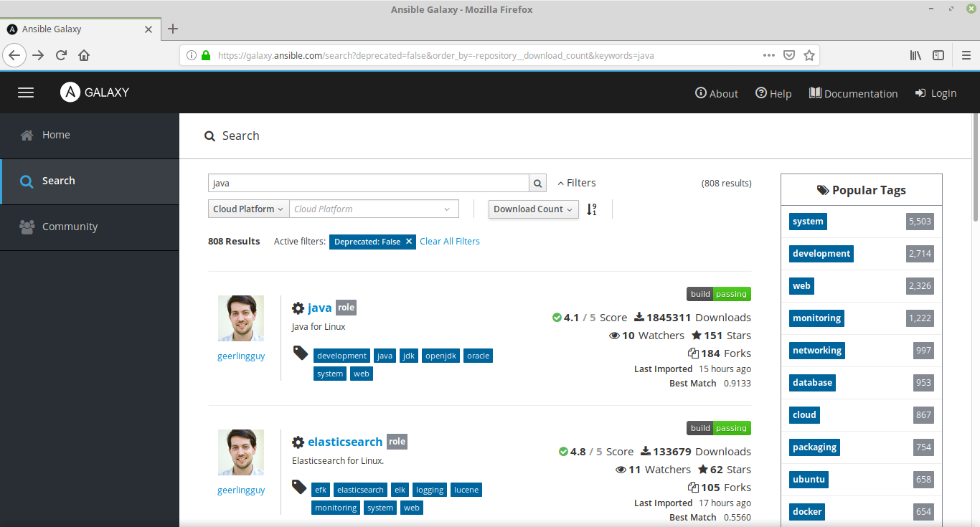The height and width of the screenshot is (527, 980).
Task: Open the java role link
Action: [x=320, y=308]
